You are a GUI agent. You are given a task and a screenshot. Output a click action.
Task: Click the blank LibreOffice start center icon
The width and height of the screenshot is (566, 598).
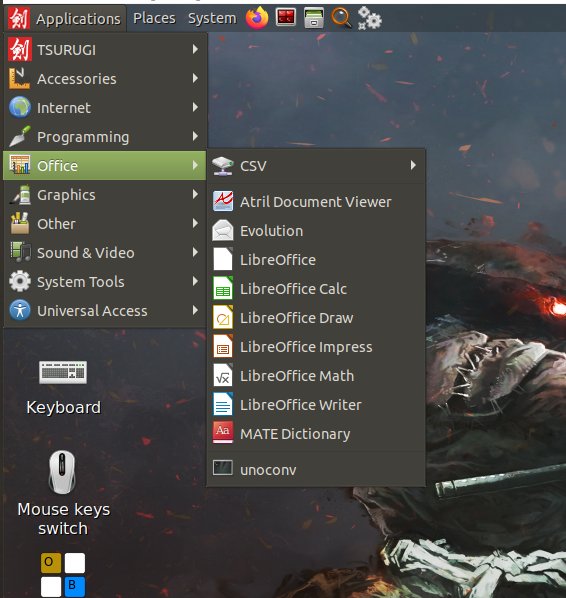click(x=223, y=259)
